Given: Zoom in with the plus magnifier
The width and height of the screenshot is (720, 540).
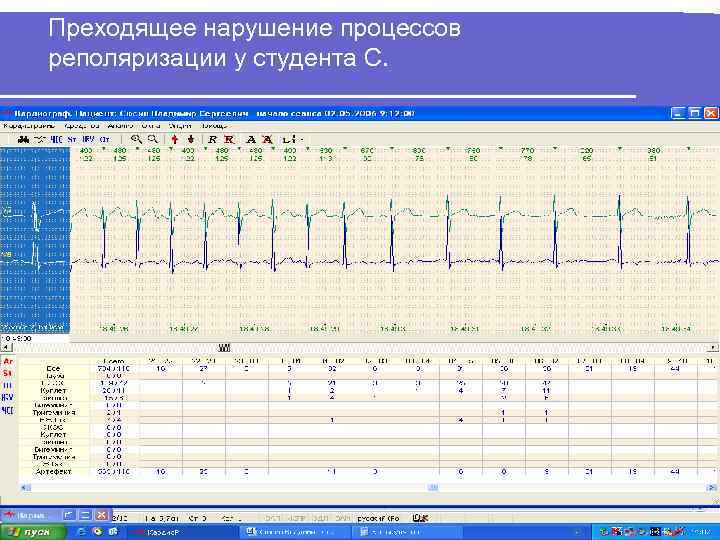Looking at the screenshot, I should click(x=136, y=139).
